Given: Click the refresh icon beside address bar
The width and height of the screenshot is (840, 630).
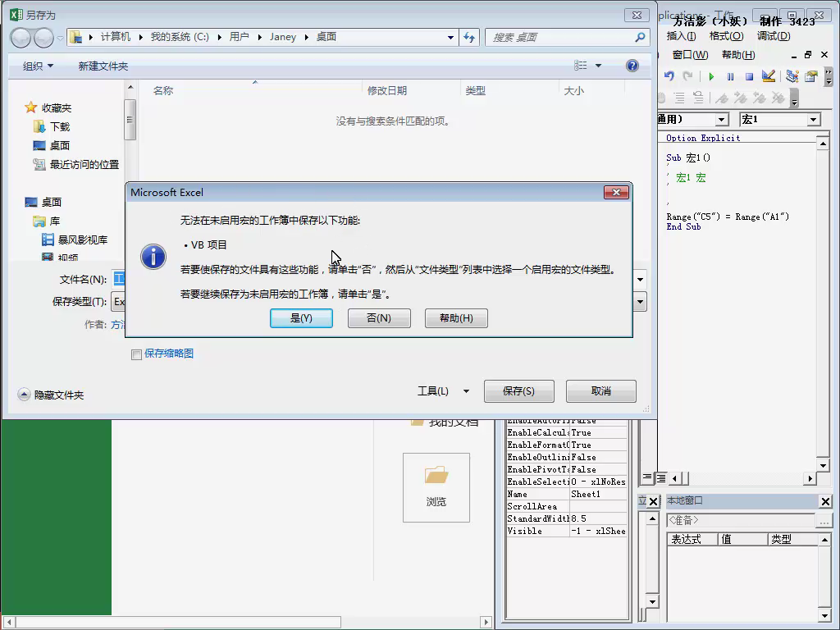Looking at the screenshot, I should (469, 37).
